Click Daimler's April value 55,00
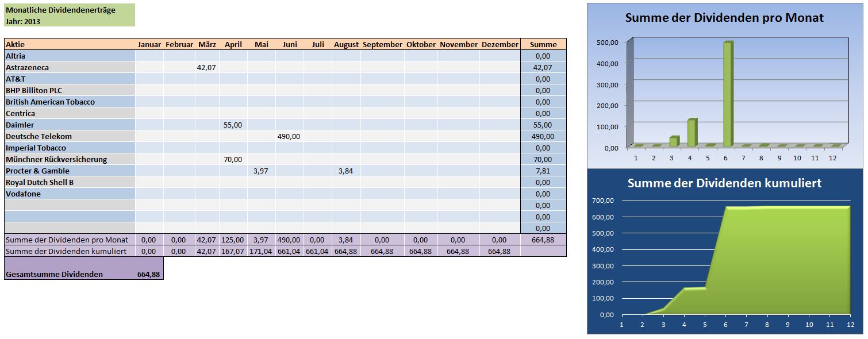868x339 pixels. [233, 125]
